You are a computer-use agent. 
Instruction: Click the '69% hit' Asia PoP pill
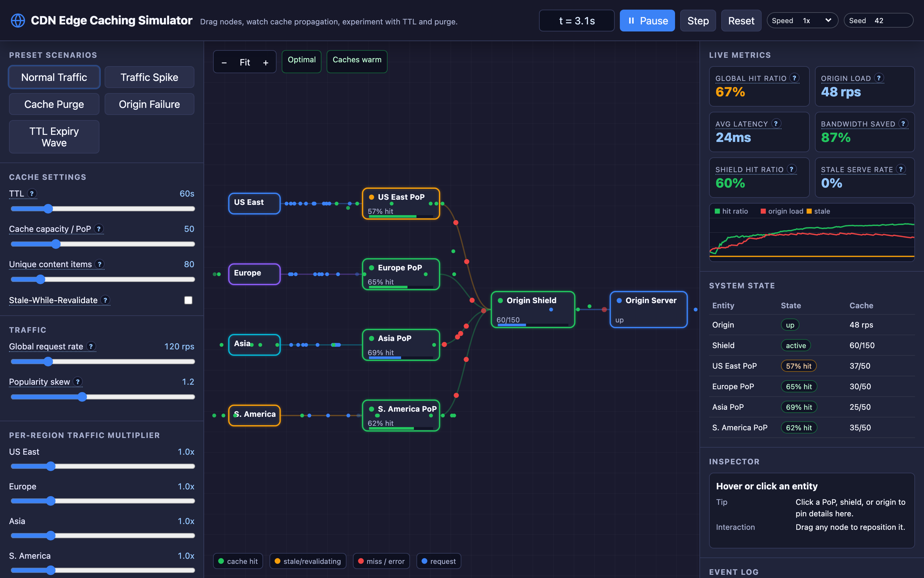click(x=799, y=407)
